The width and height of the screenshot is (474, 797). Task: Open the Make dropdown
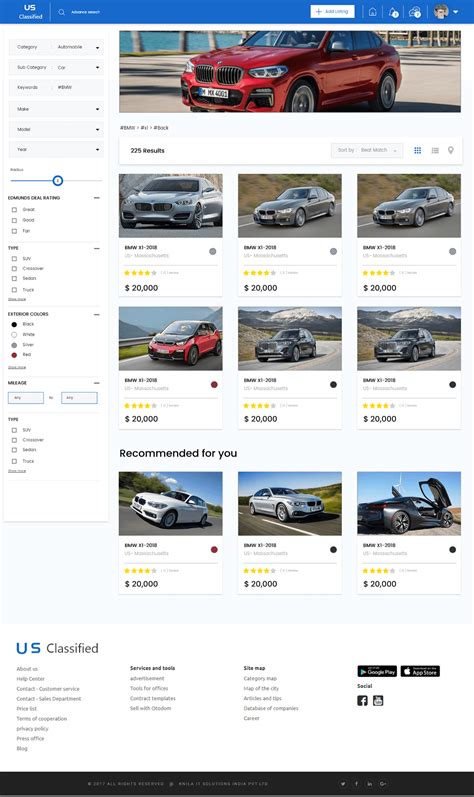pyautogui.click(x=56, y=109)
